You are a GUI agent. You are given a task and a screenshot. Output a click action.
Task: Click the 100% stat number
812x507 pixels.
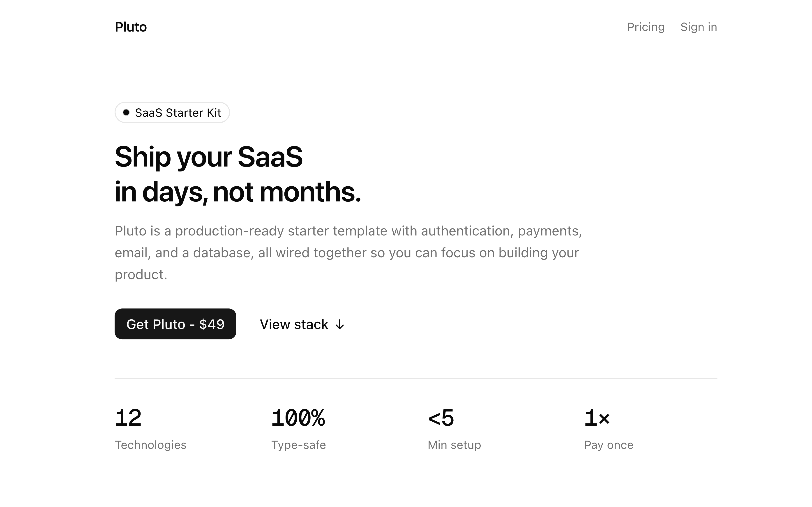pyautogui.click(x=298, y=418)
